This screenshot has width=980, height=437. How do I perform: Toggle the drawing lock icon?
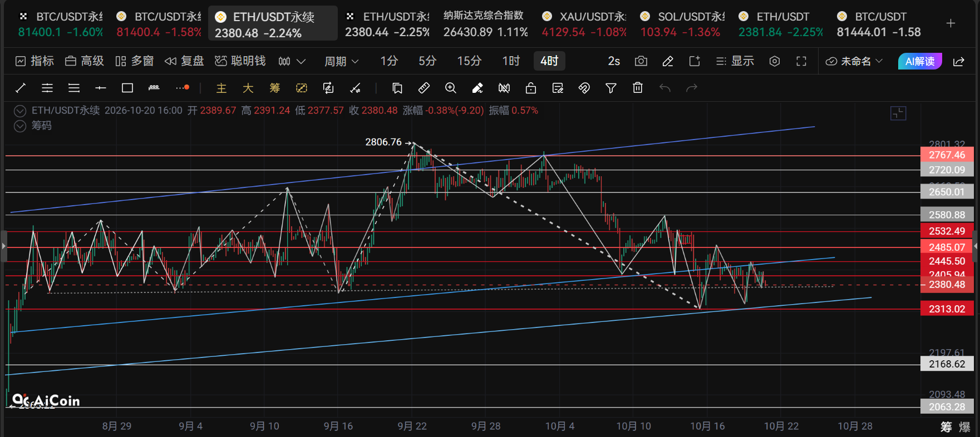coord(531,88)
